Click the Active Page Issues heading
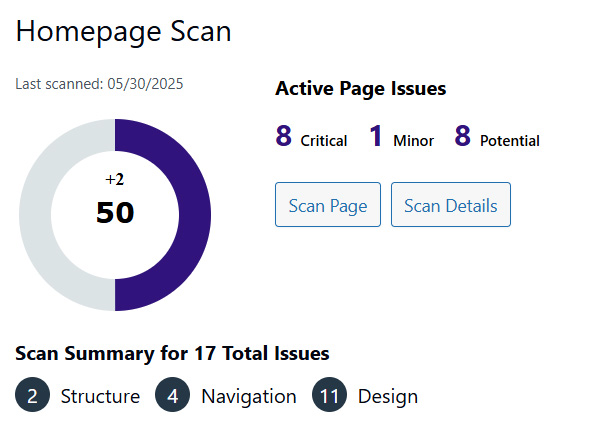The height and width of the screenshot is (442, 597). [x=361, y=89]
